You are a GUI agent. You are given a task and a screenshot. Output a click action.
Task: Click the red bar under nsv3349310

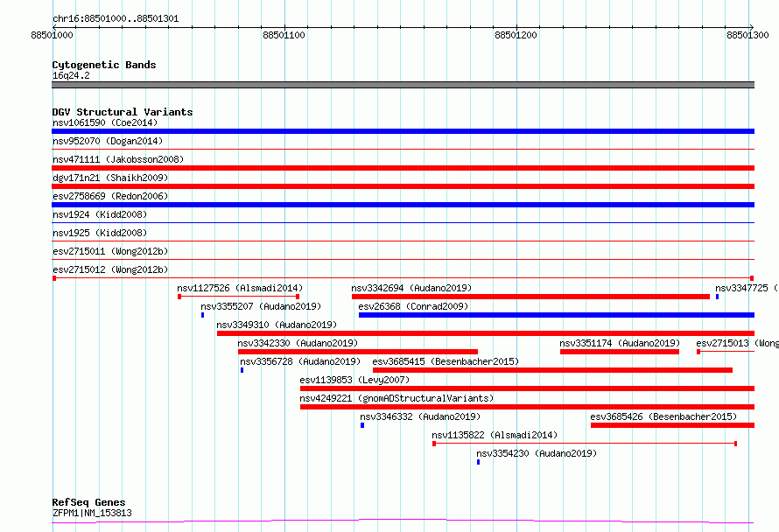click(486, 333)
